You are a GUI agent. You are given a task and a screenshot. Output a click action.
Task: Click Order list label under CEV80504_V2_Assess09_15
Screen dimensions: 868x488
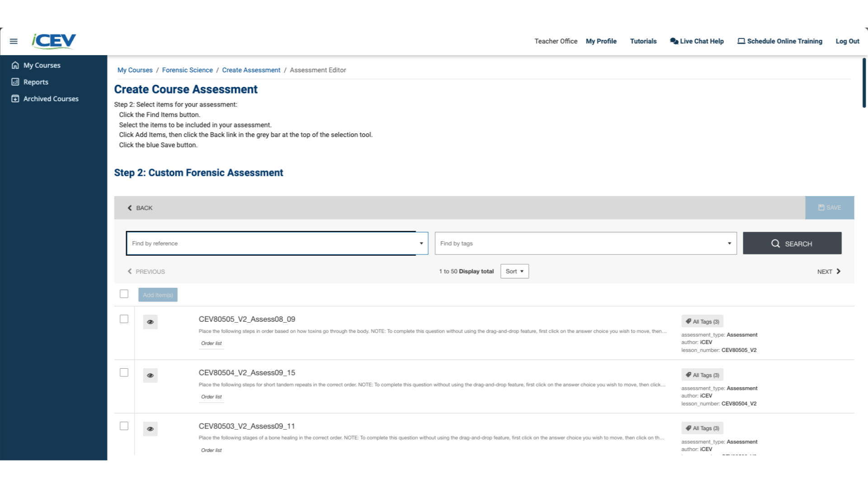pyautogui.click(x=211, y=397)
